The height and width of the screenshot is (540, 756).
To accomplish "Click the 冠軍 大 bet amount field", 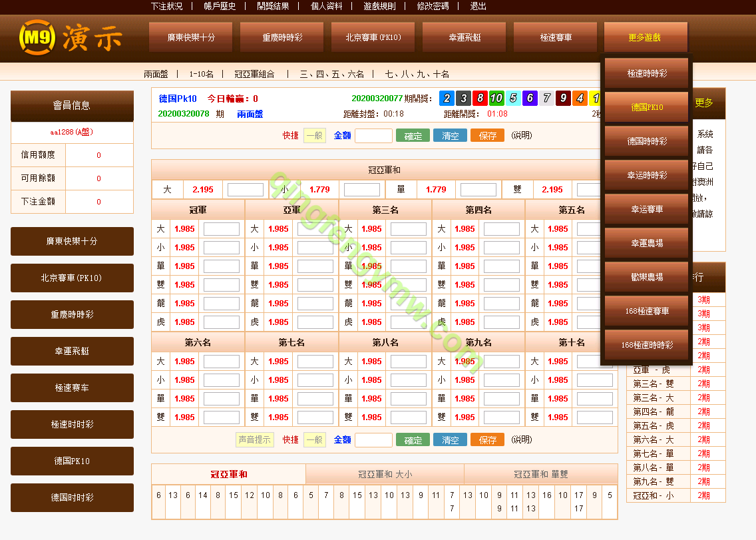I will point(221,229).
